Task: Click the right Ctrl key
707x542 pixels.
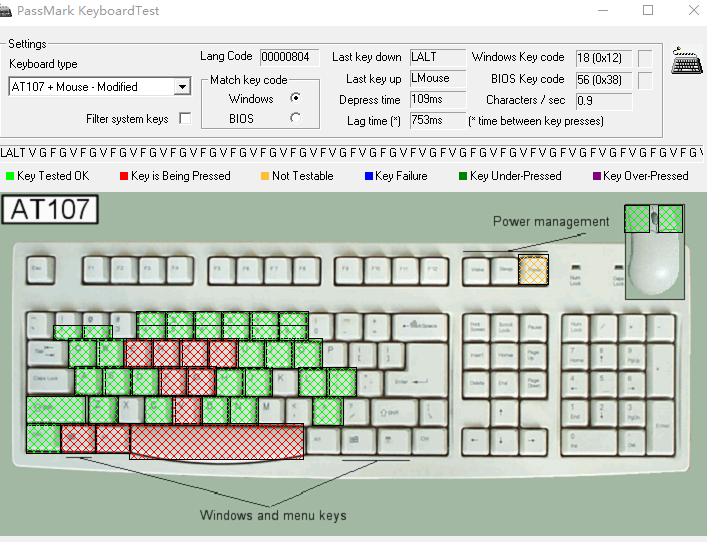Action: tap(428, 440)
